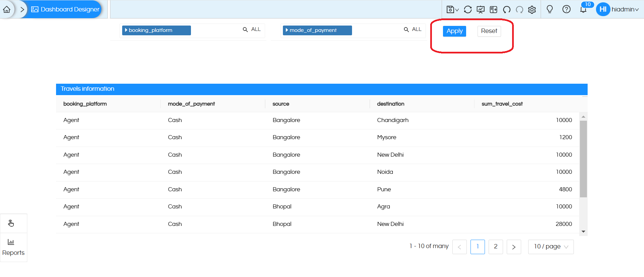Click the Mysore destination cell
The width and height of the screenshot is (644, 277).
387,137
